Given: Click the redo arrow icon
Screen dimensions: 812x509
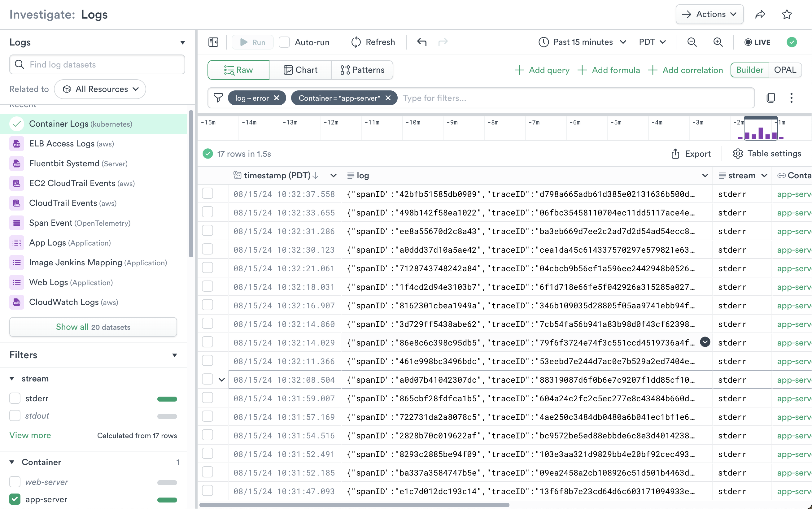Looking at the screenshot, I should 443,42.
